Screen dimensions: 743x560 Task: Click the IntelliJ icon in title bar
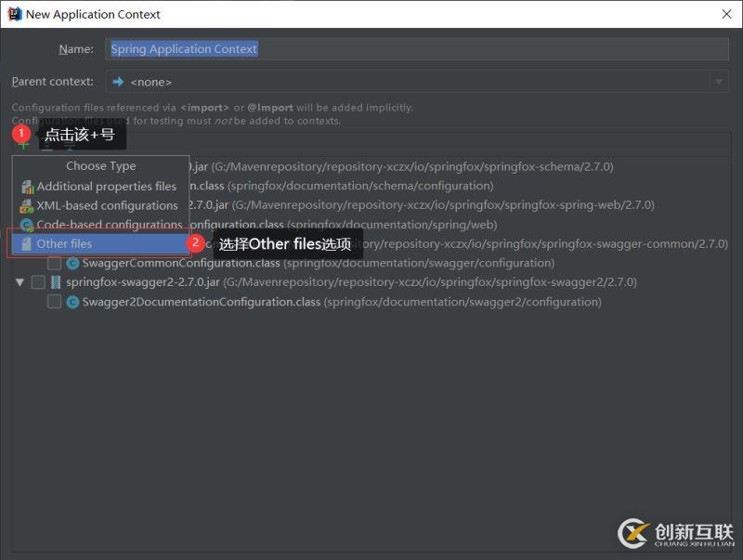coord(15,14)
